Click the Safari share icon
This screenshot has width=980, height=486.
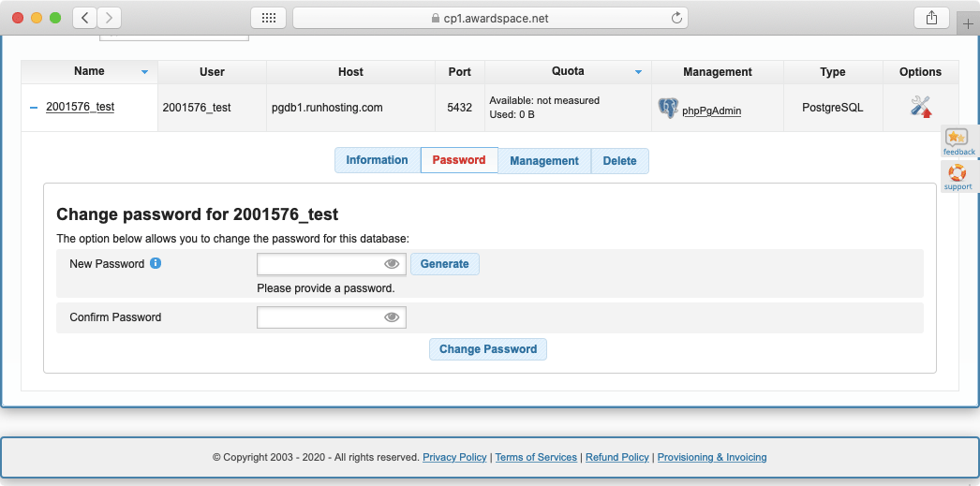(931, 18)
